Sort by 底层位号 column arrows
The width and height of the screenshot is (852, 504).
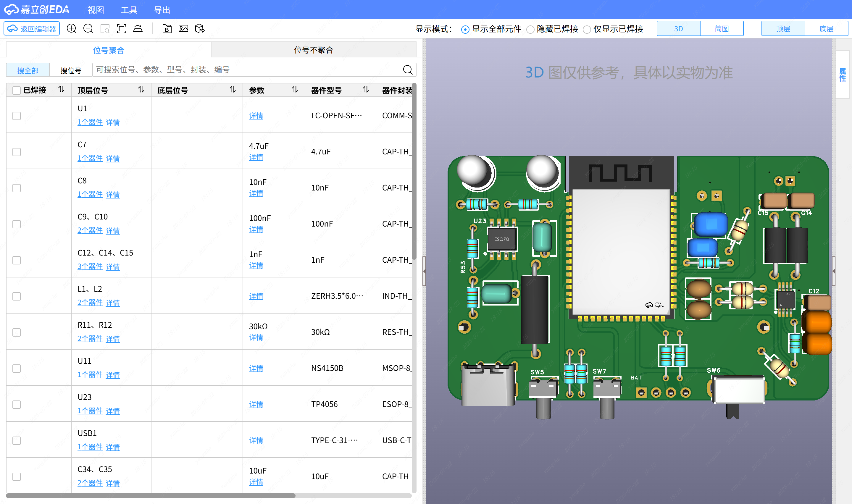[x=233, y=90]
